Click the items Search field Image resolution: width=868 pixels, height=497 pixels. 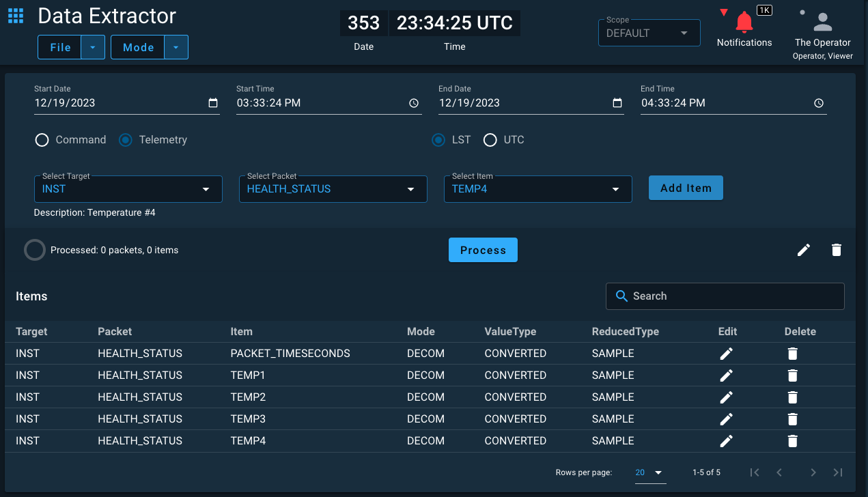(725, 296)
